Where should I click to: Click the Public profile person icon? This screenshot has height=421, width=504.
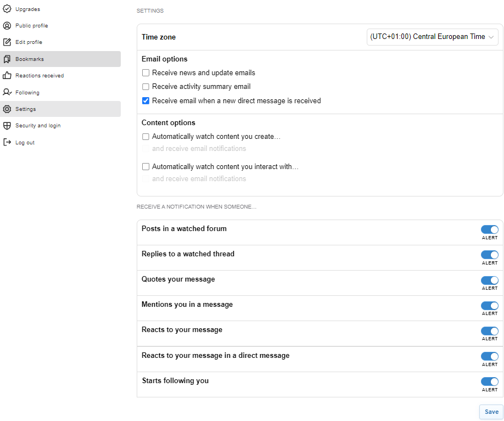7,26
